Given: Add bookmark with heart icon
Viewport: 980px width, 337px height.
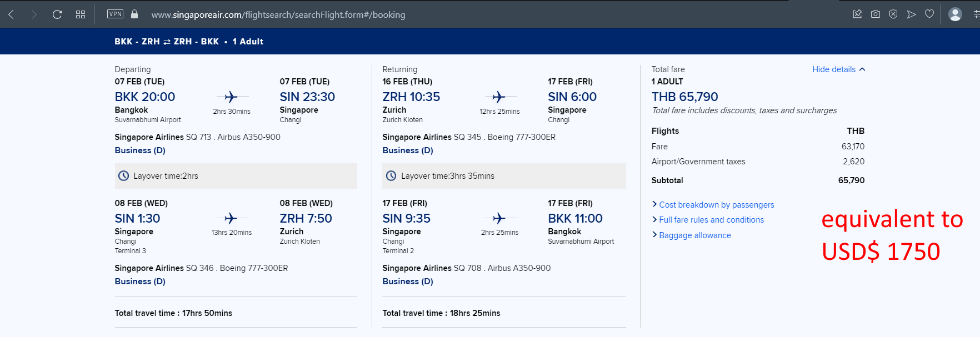Looking at the screenshot, I should [x=929, y=14].
